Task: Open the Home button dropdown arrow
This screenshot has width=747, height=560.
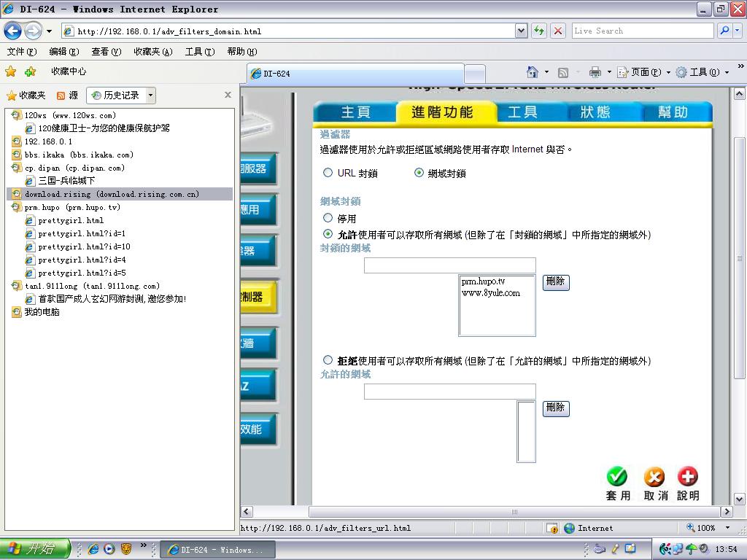Action: (546, 72)
